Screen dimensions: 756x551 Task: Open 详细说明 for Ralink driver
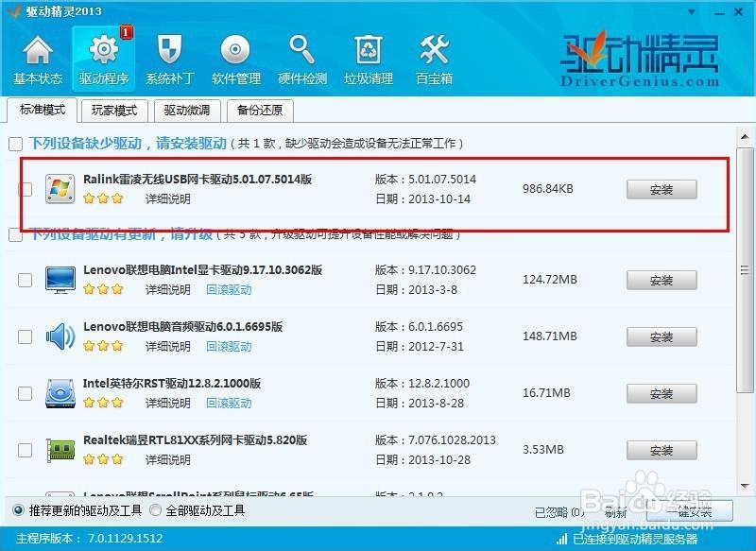(x=168, y=199)
